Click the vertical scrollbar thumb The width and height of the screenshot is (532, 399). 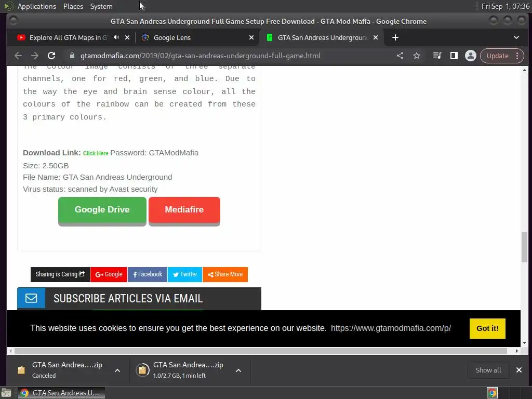point(524,247)
